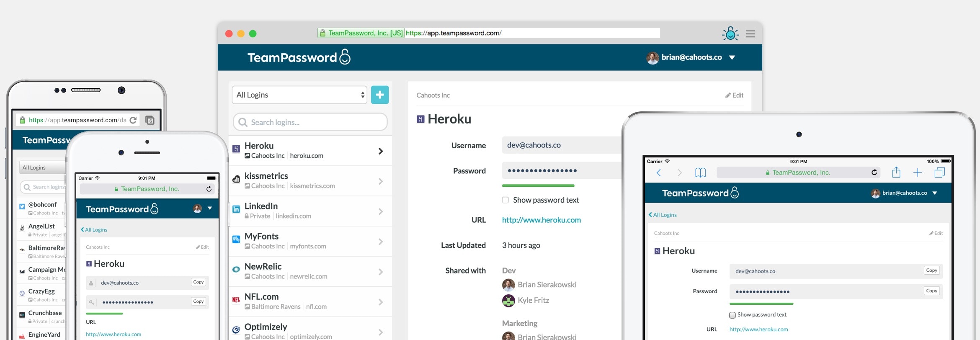The image size is (980, 340).
Task: Tap the iPad Safari new tab plus icon
Action: [x=917, y=173]
